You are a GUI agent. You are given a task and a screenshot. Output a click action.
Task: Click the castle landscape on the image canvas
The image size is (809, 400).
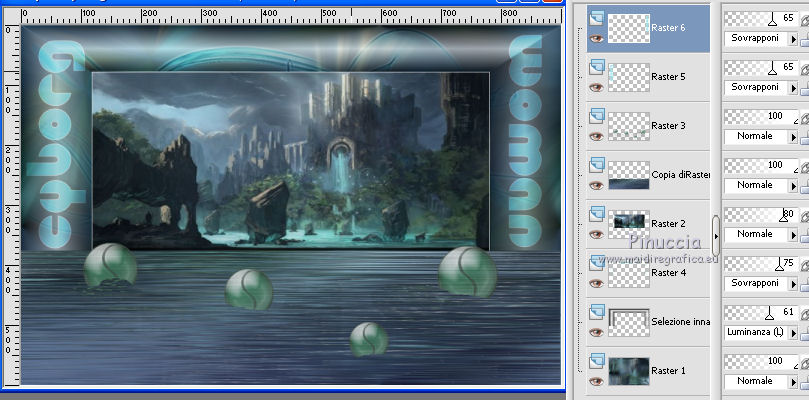coord(290,160)
